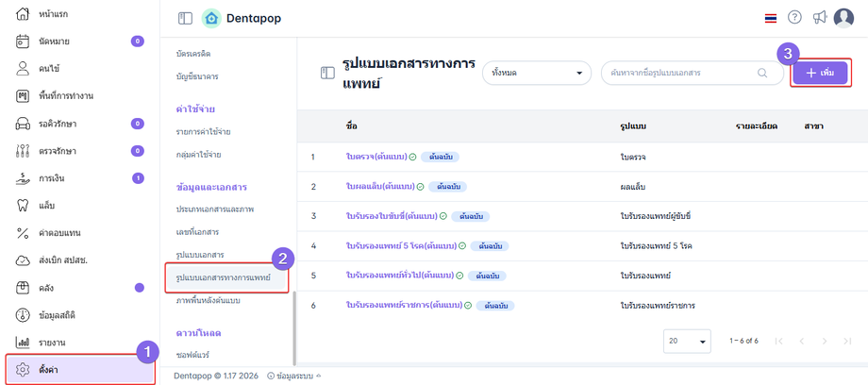The height and width of the screenshot is (385, 868).
Task: Open the ทั้งหมด filter dropdown
Action: 536,73
